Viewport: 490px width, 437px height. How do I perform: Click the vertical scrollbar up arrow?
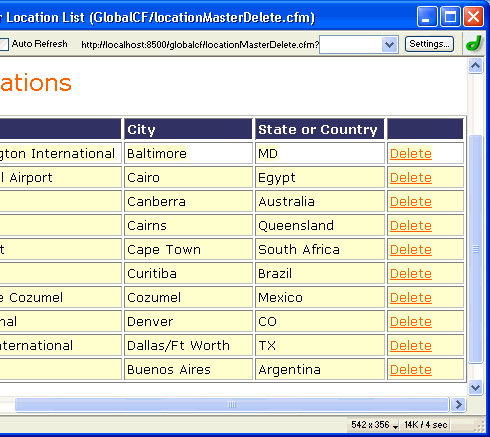[x=475, y=66]
